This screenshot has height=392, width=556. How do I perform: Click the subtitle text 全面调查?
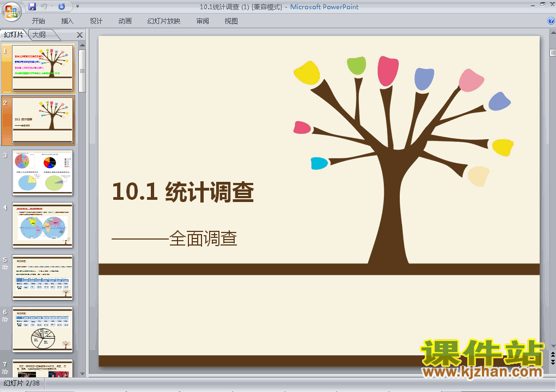tap(203, 238)
